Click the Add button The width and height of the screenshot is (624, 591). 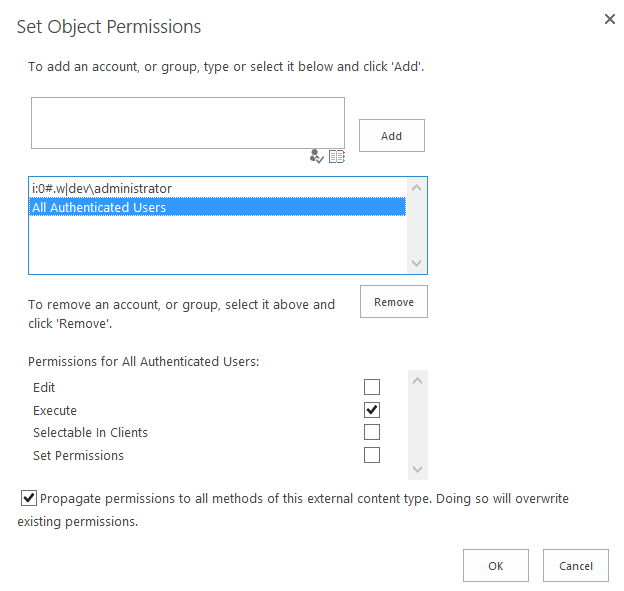pyautogui.click(x=392, y=136)
